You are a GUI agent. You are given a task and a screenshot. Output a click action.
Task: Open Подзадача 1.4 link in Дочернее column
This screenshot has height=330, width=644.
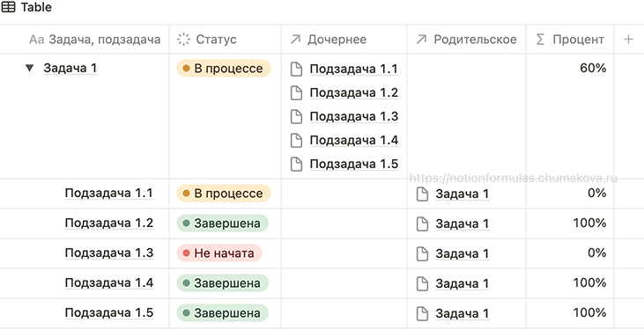click(354, 141)
